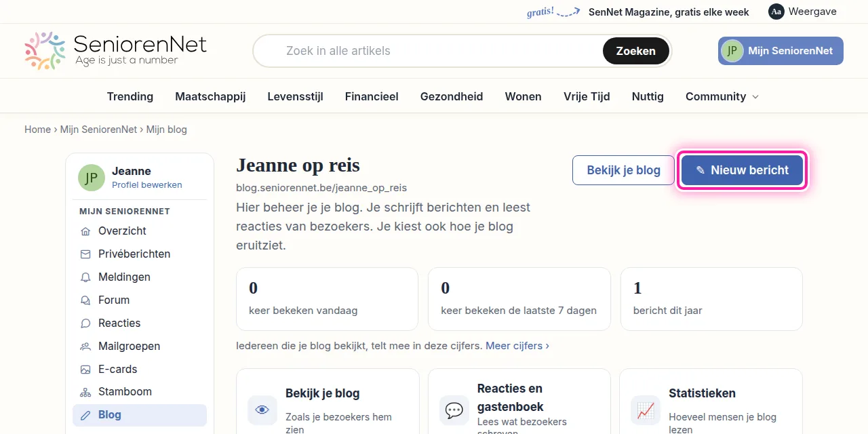Click Mijn blog in the breadcrumb
Image resolution: width=868 pixels, height=434 pixels.
point(167,130)
